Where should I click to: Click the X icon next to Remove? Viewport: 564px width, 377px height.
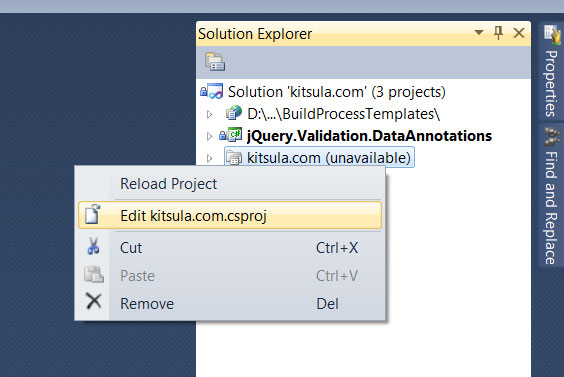pyautogui.click(x=94, y=301)
